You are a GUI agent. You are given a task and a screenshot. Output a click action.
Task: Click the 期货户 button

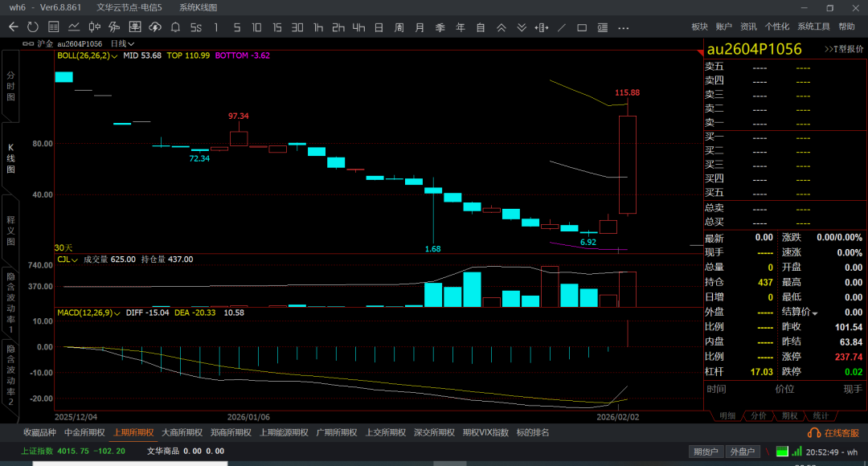[706, 452]
